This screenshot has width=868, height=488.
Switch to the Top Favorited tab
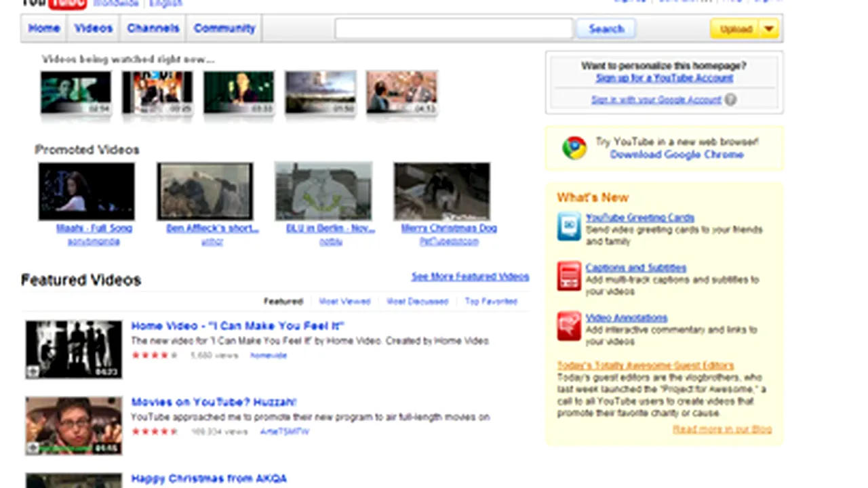491,301
